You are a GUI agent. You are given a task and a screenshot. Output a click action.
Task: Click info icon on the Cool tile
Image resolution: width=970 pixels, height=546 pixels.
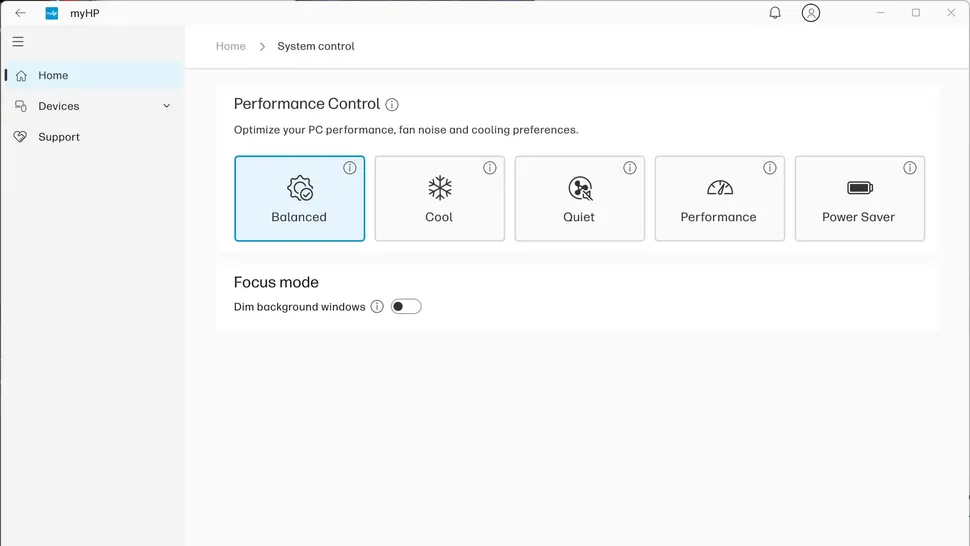[490, 168]
